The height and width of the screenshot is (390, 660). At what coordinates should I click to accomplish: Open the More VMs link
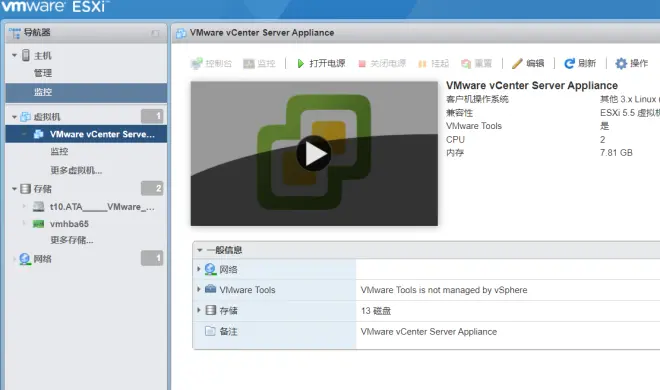[x=76, y=170]
